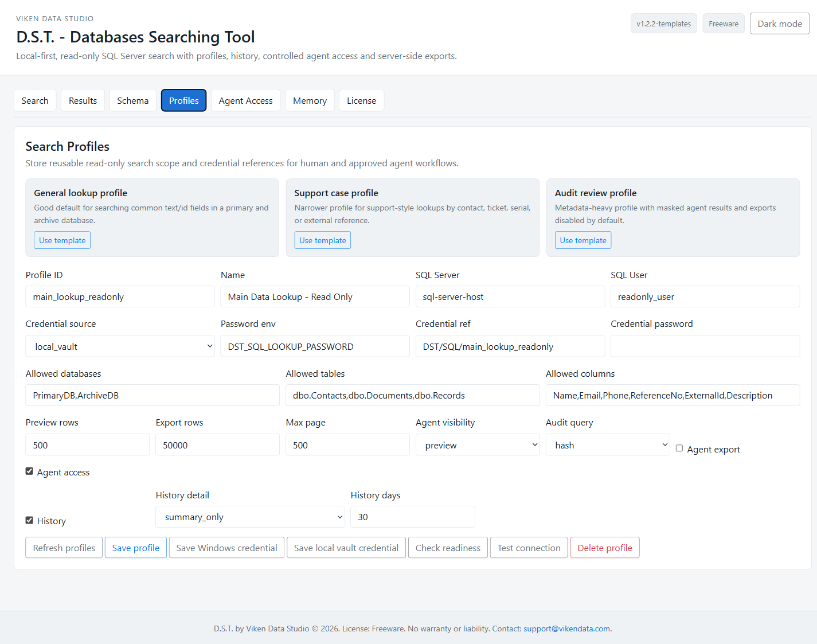Click Delete profile button

pyautogui.click(x=605, y=548)
